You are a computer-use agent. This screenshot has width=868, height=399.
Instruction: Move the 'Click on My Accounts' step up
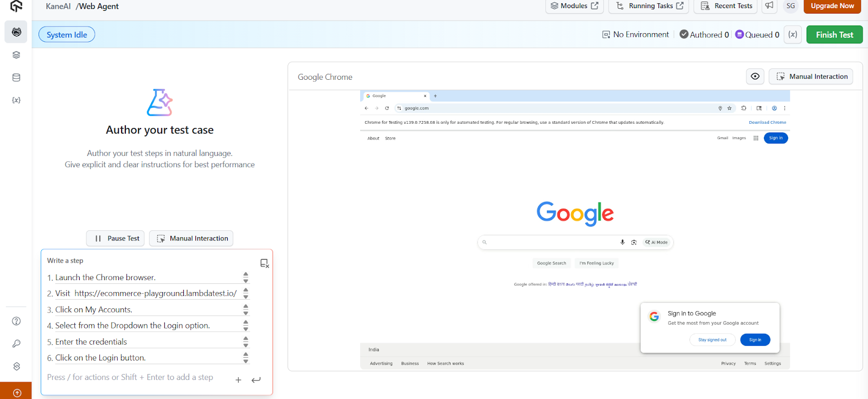[x=246, y=307]
